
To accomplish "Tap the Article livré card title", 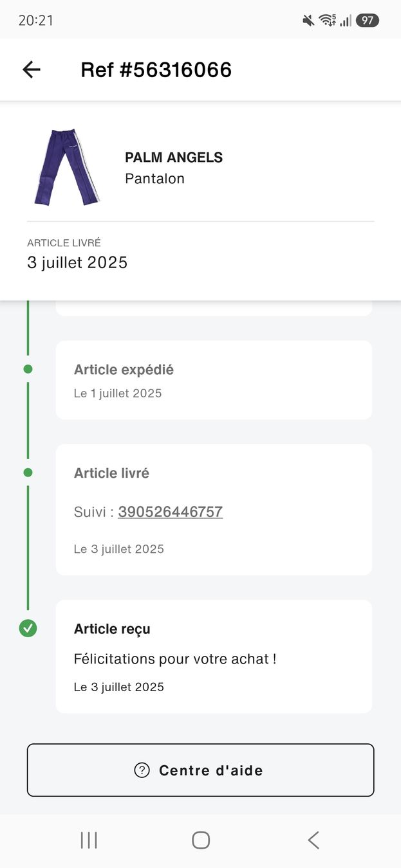I will (111, 473).
